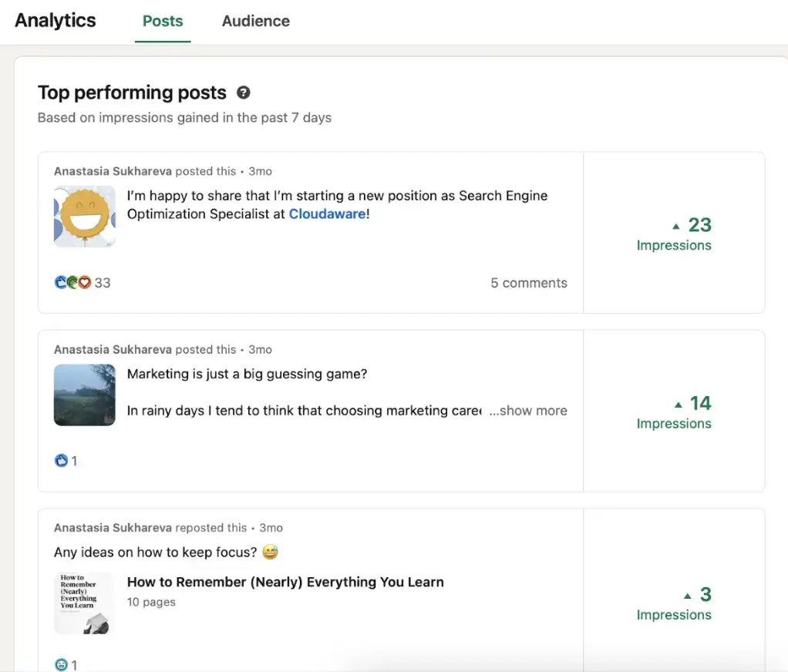Viewport: 788px width, 672px height.
Task: Click the funny reaction icon on the reposted post
Action: coord(61,664)
